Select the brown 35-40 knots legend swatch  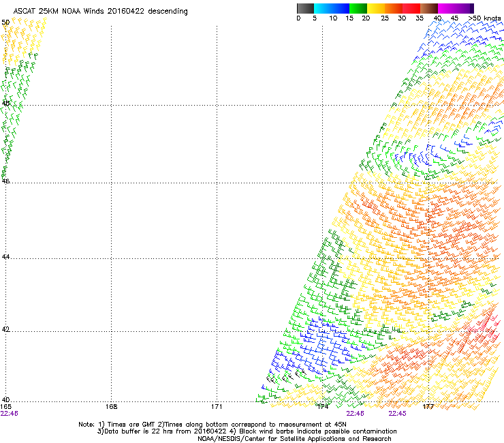(429, 8)
